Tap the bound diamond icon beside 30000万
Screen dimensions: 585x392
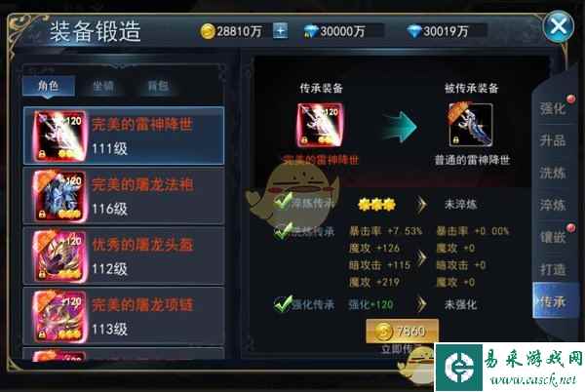310,31
